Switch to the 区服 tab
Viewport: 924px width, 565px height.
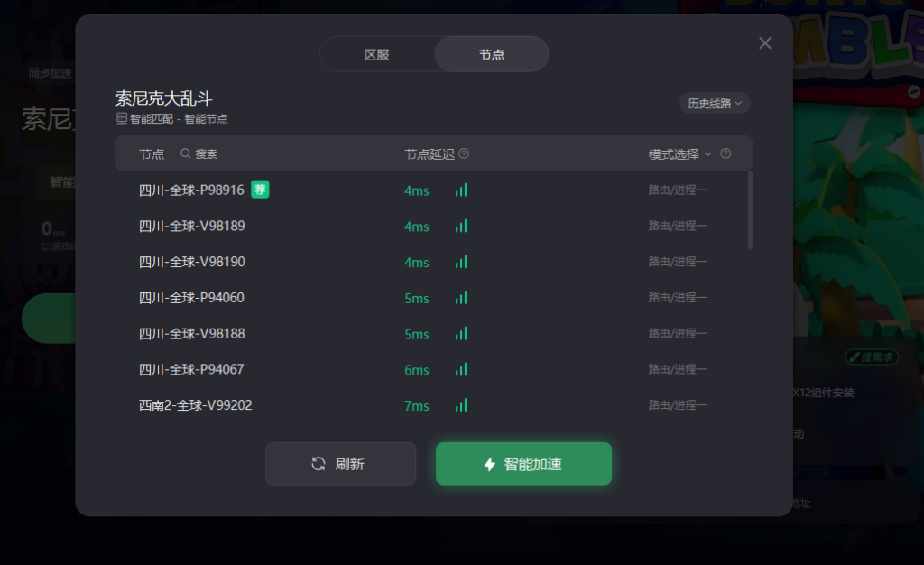coord(377,55)
